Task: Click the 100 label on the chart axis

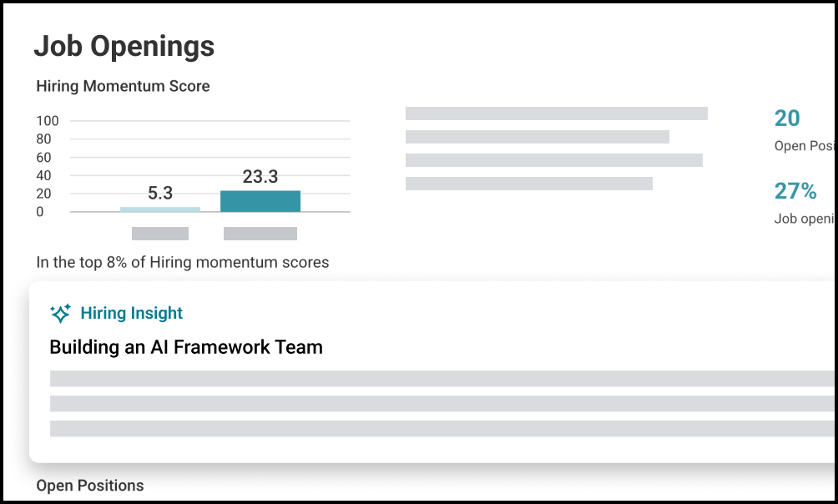Action: (48, 121)
